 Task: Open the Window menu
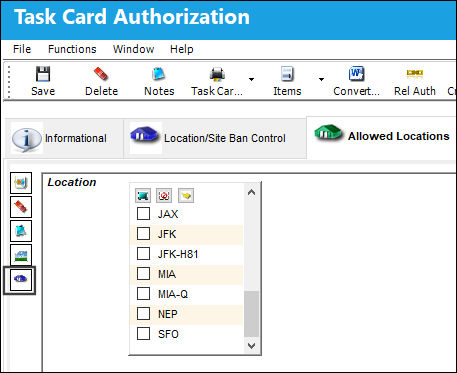[133, 49]
